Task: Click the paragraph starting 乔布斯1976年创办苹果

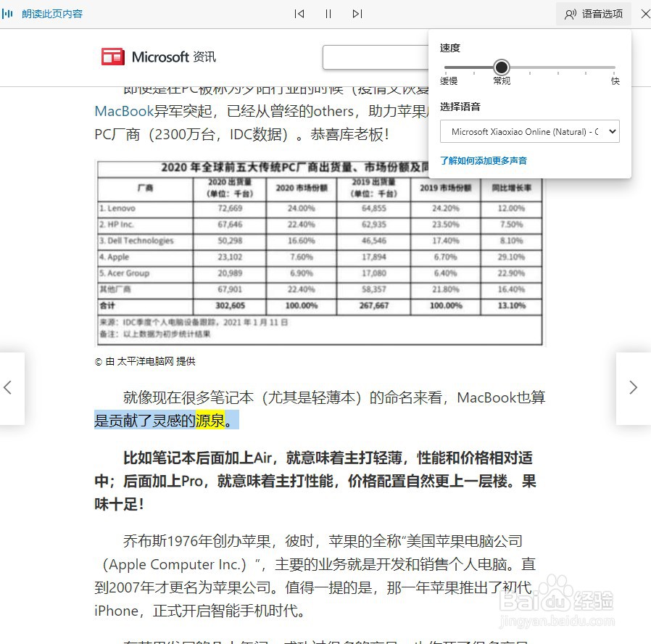Action: pos(315,576)
